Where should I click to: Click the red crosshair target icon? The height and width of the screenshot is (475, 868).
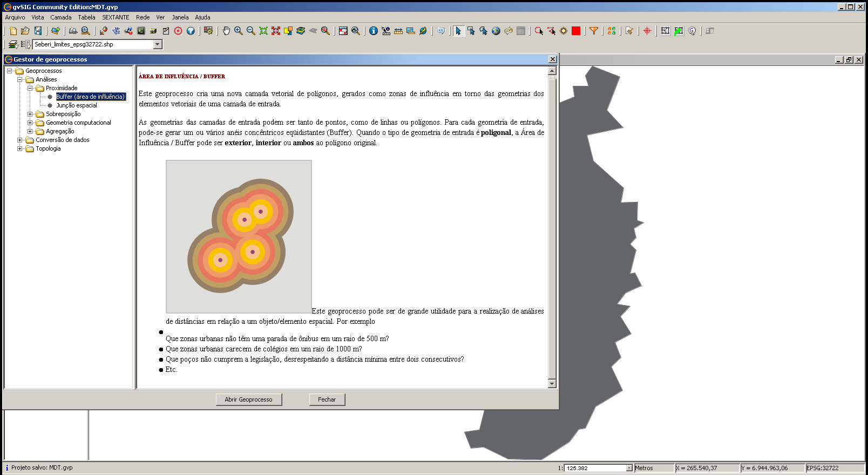tap(647, 31)
